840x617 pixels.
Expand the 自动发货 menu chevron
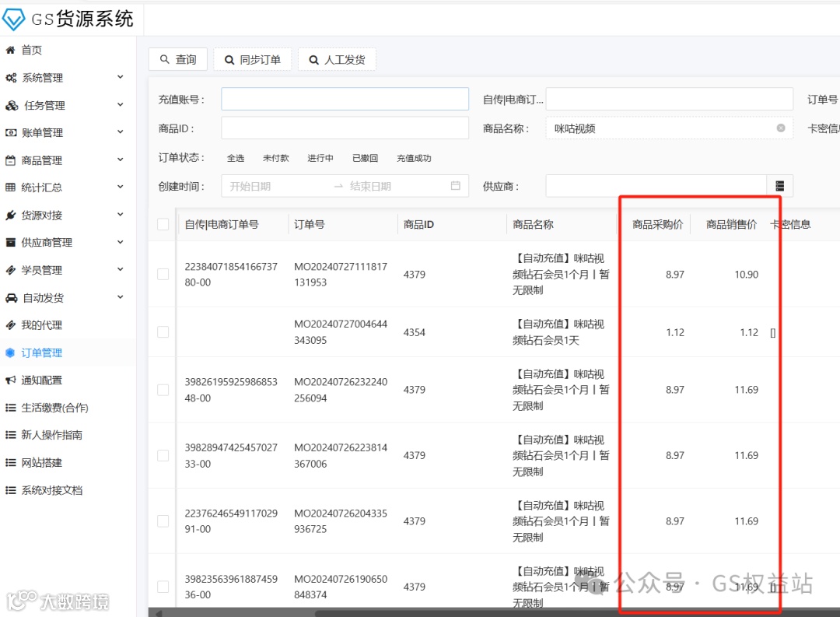121,297
